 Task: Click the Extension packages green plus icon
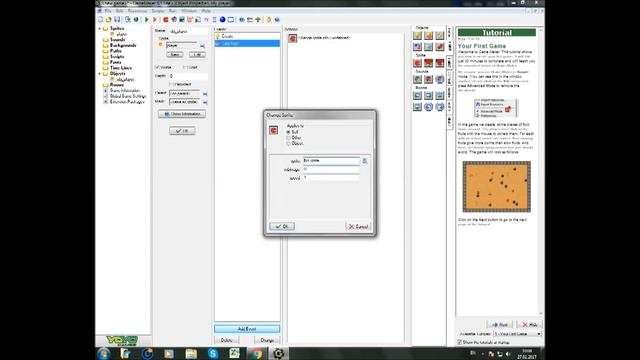point(258,20)
